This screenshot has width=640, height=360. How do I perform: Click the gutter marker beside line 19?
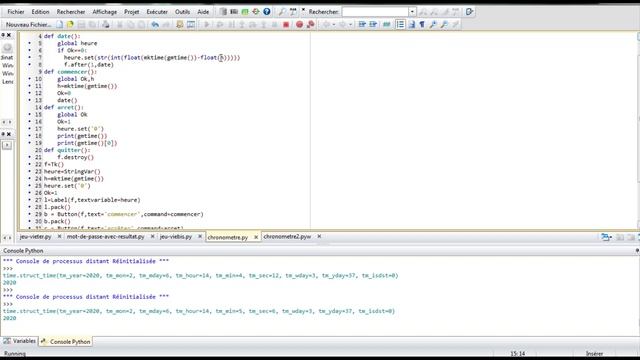click(x=29, y=143)
